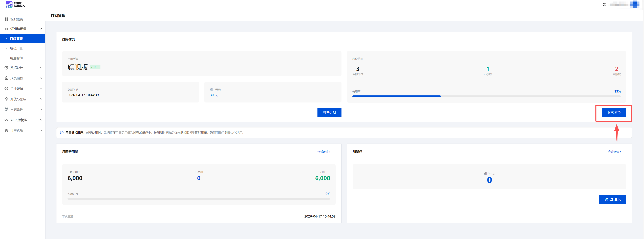Viewport: 644px width, 239px height.
Task: Click the 日志管理 calendar icon
Action: [x=6, y=109]
